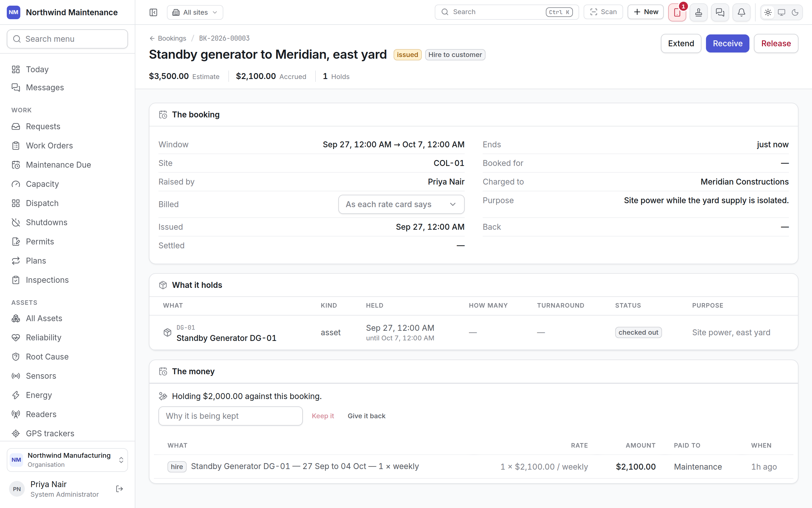Click the New button
Viewport: 812px width, 508px height.
[646, 12]
